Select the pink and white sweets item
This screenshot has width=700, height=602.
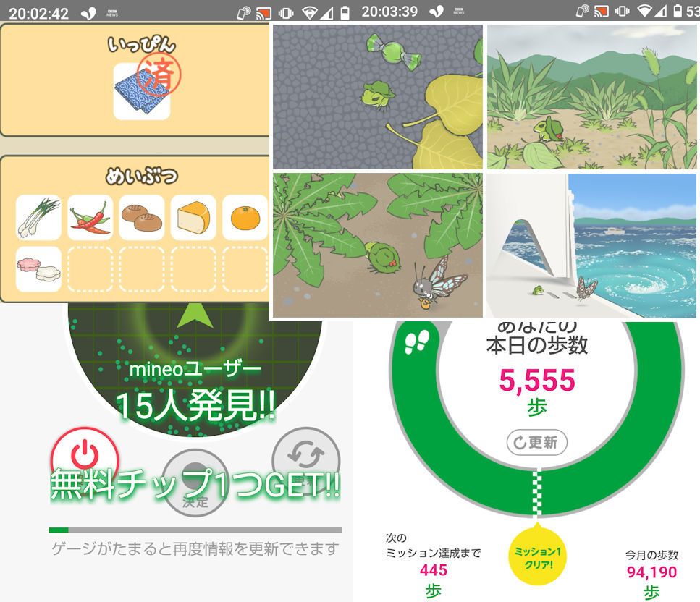(x=38, y=269)
